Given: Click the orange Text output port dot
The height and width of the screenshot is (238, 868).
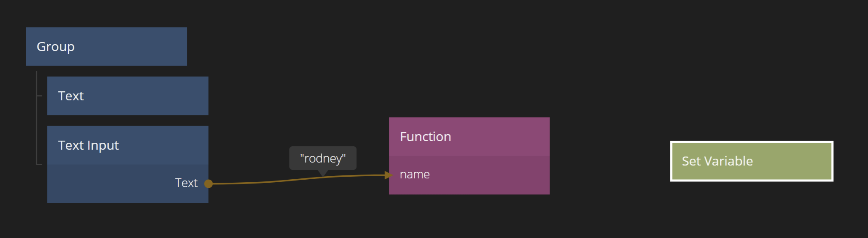Looking at the screenshot, I should point(208,184).
